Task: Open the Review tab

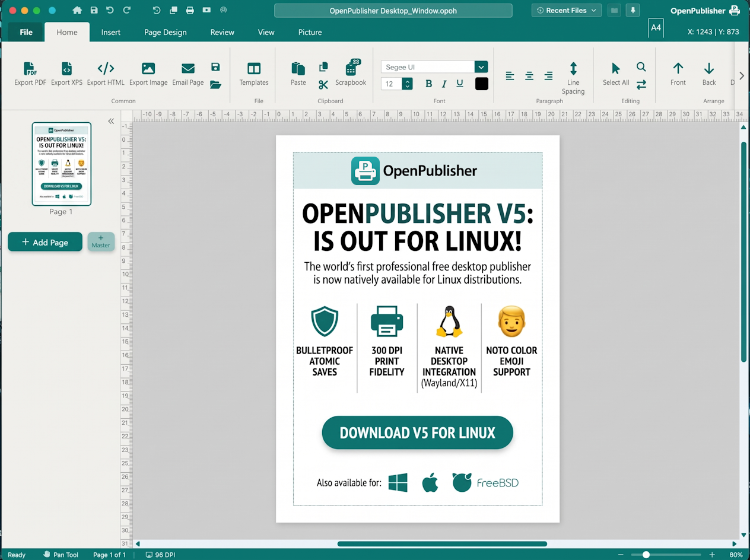Action: click(223, 32)
